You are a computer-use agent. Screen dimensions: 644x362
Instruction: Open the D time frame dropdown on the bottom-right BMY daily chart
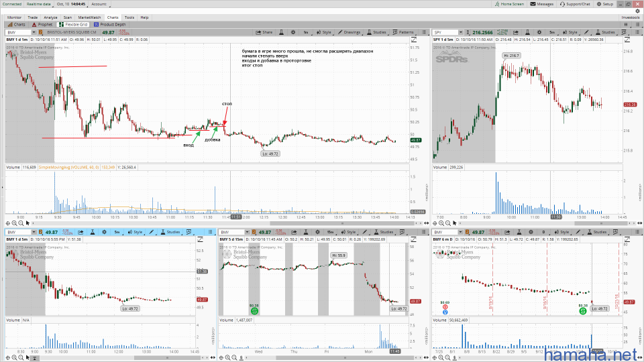click(x=544, y=233)
